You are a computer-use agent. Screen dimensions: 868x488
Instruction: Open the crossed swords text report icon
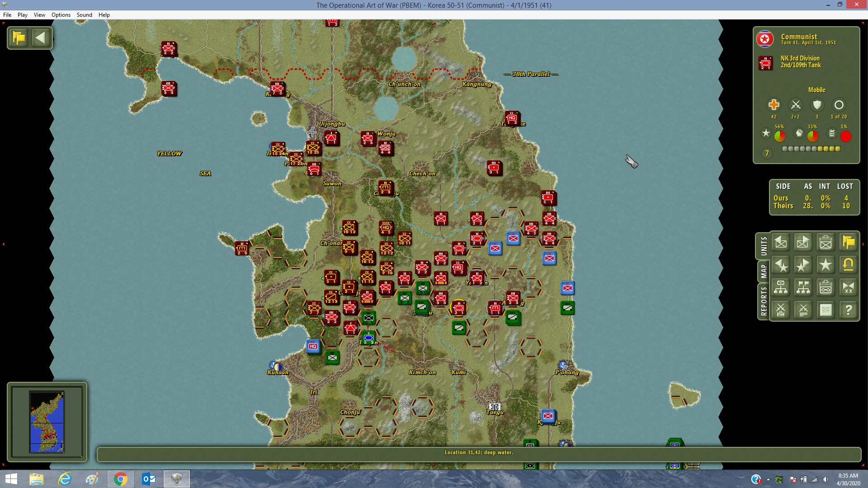pyautogui.click(x=803, y=310)
